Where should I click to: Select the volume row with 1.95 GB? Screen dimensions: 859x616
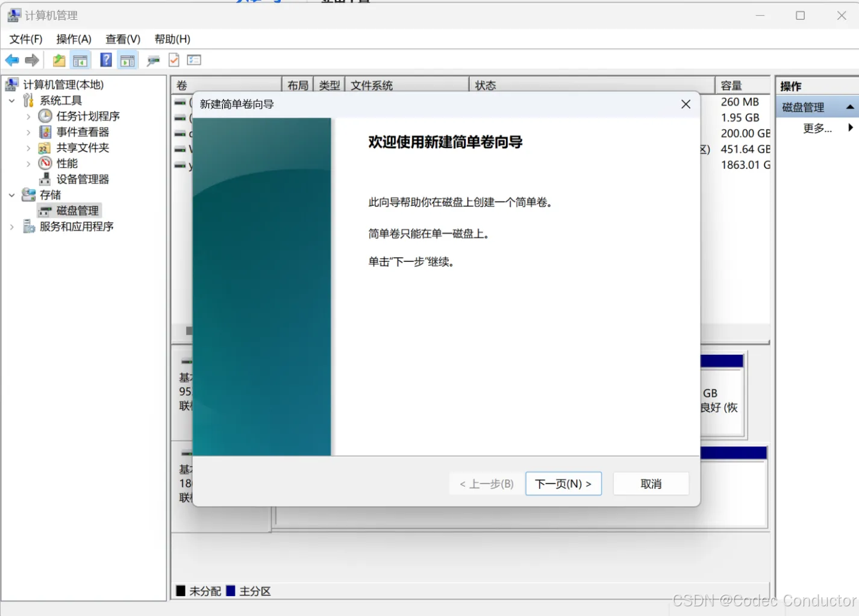pos(740,118)
